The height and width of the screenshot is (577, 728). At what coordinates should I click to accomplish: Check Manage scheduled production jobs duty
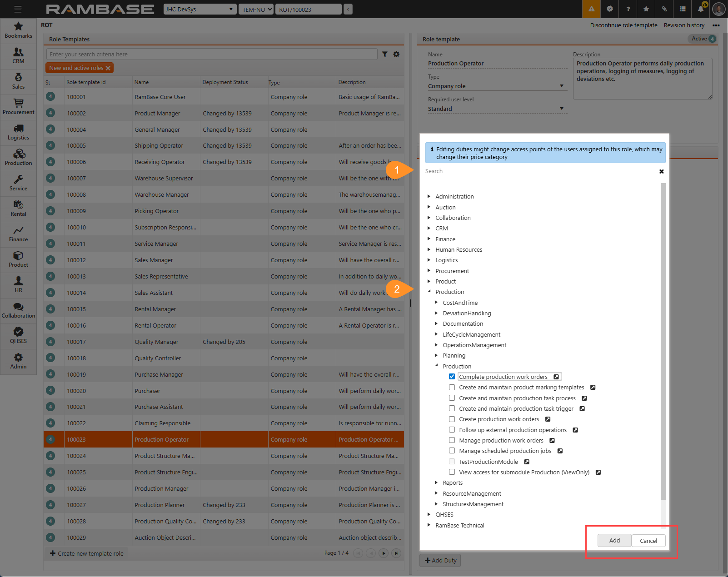(452, 451)
